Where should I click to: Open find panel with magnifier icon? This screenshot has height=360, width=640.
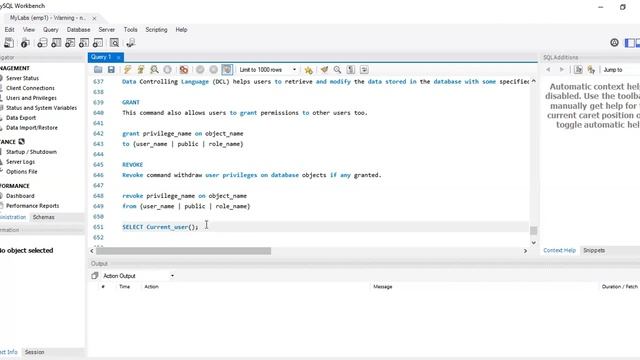tap(337, 70)
